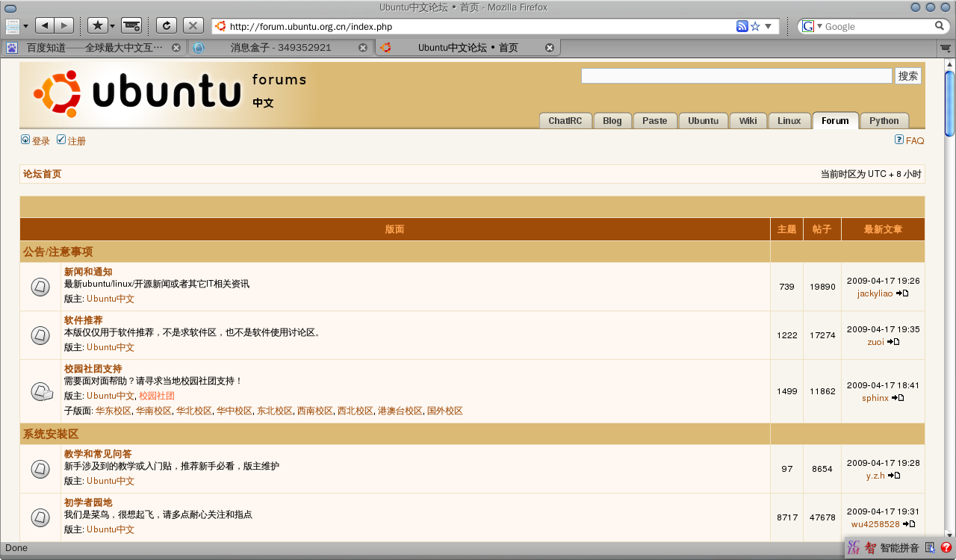956x560 pixels.
Task: View latest post icon next to zuoi
Action: [x=893, y=342]
